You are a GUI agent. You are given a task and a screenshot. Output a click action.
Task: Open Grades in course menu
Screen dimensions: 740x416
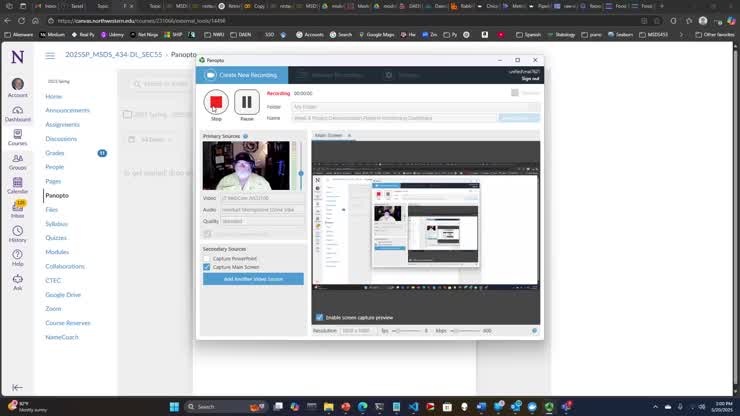coord(55,153)
